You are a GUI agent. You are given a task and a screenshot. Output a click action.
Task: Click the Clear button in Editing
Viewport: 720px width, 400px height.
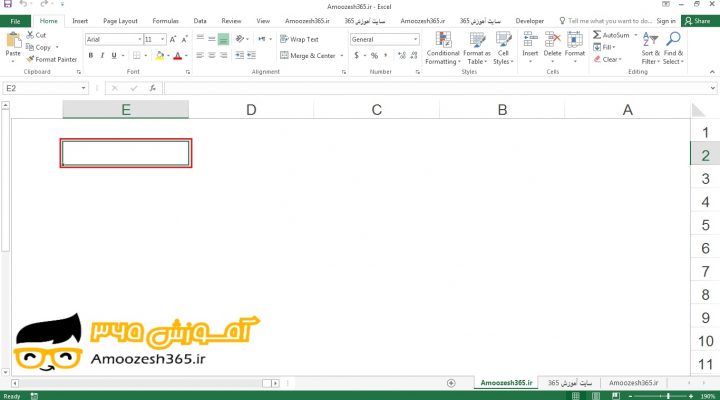click(x=607, y=59)
